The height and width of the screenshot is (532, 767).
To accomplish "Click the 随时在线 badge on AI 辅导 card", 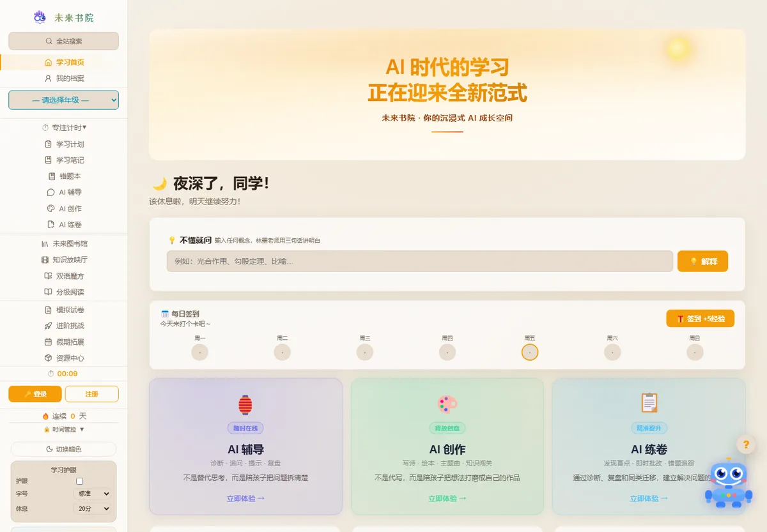I will [245, 429].
